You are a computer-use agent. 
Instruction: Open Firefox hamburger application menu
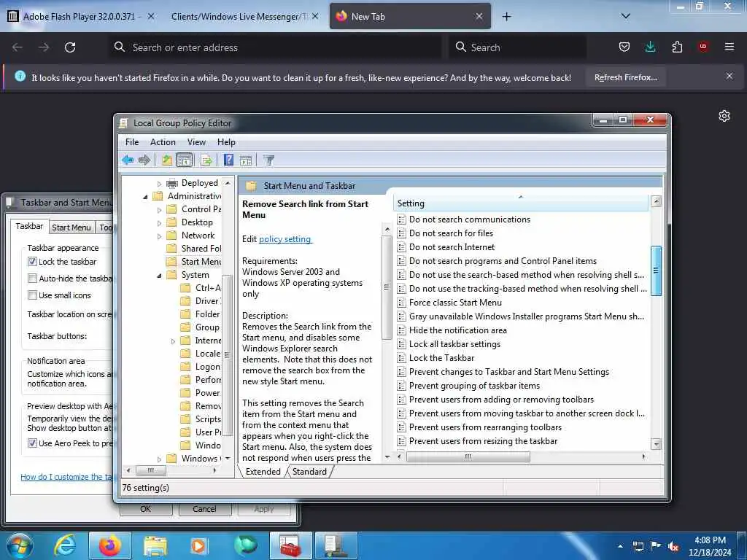tap(729, 47)
